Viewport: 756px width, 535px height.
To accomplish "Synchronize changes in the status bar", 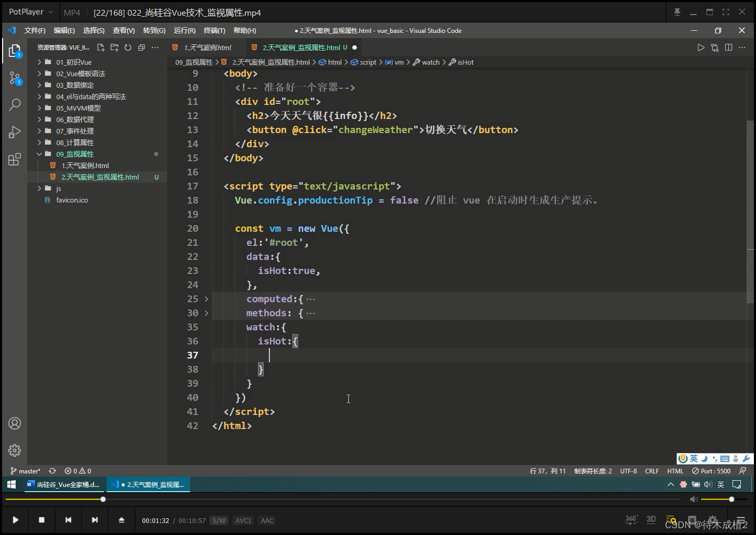I will [52, 471].
